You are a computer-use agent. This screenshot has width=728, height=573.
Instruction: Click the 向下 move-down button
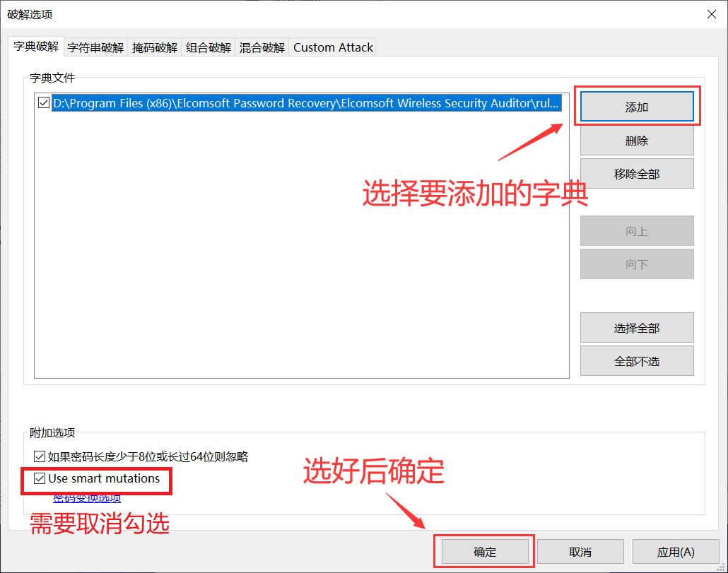click(636, 264)
